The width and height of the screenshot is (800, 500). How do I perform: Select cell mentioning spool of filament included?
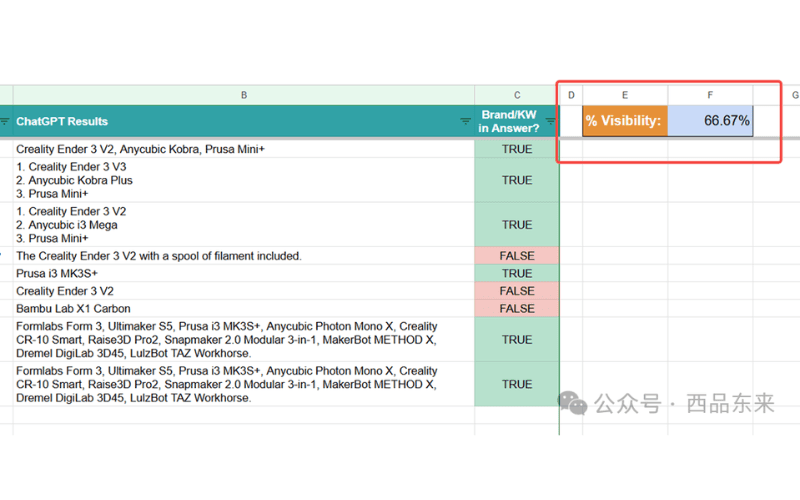[244, 256]
